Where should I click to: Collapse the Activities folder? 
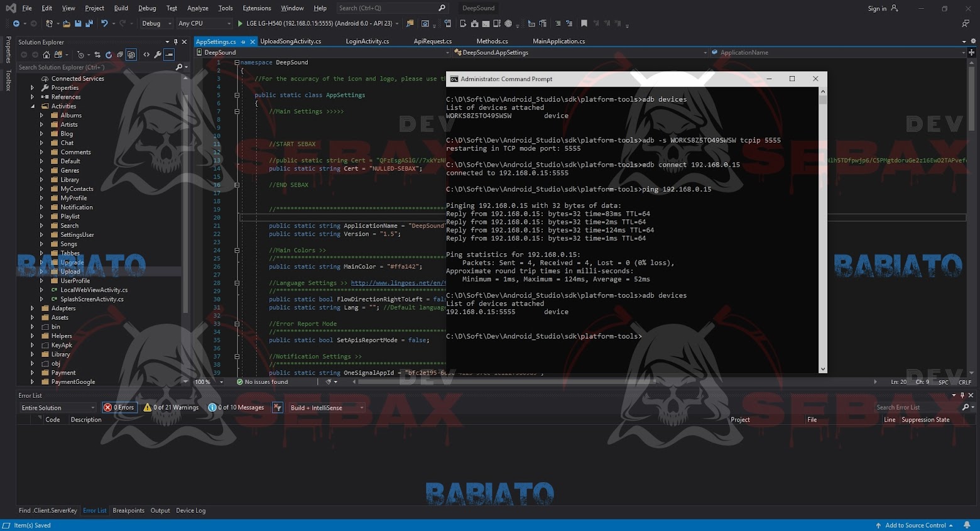point(33,106)
